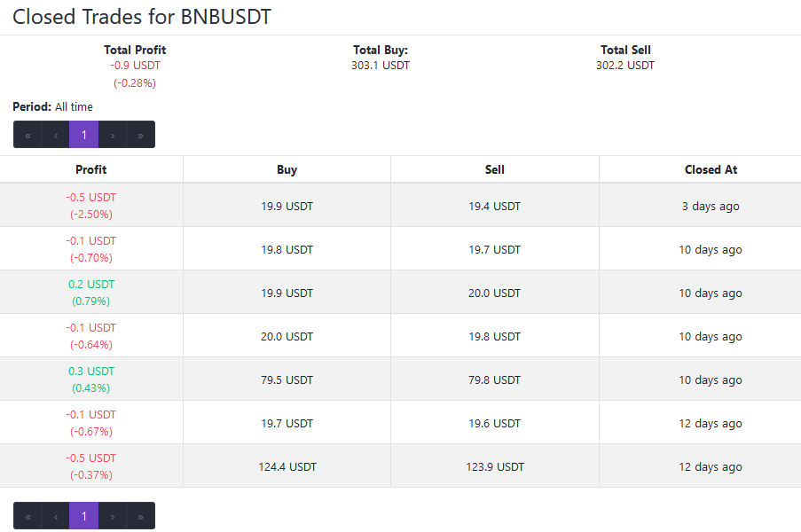Click the first-page « icon on bottom pagination
801x532 pixels.
pyautogui.click(x=27, y=515)
